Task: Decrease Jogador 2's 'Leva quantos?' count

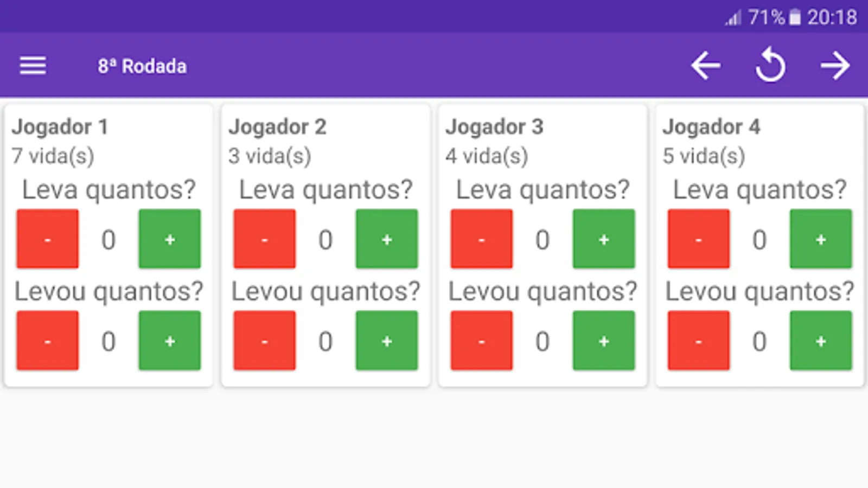Action: (x=264, y=239)
